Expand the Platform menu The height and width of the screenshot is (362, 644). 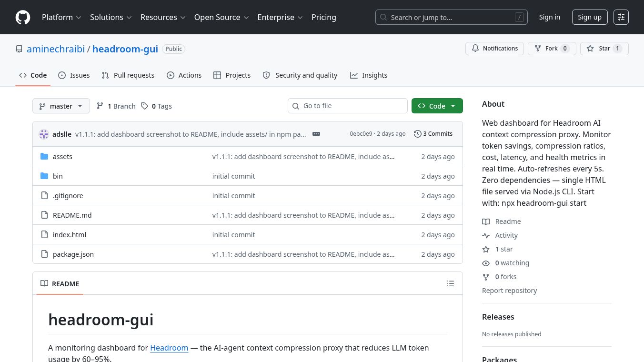click(61, 17)
